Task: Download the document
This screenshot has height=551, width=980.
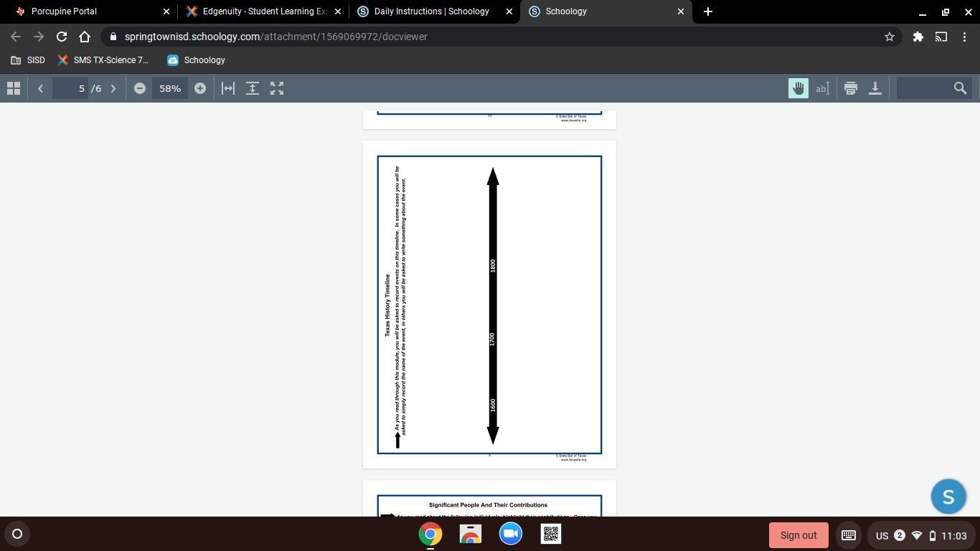Action: click(x=875, y=88)
